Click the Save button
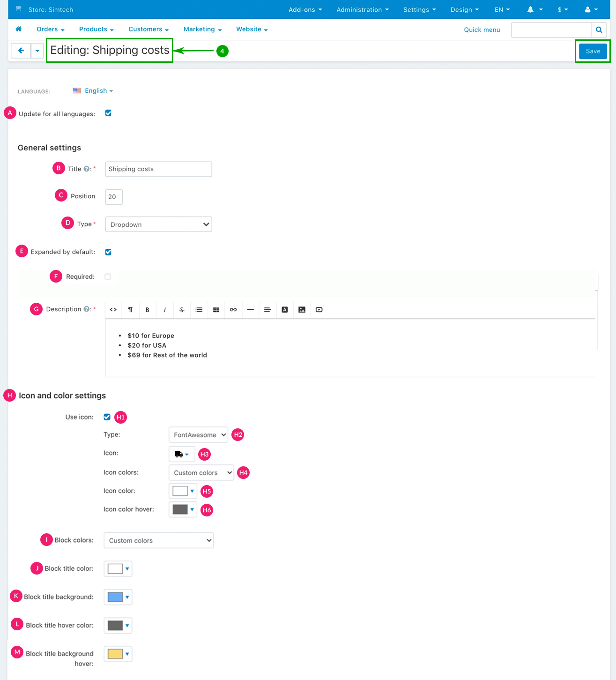This screenshot has height=680, width=616. (593, 51)
